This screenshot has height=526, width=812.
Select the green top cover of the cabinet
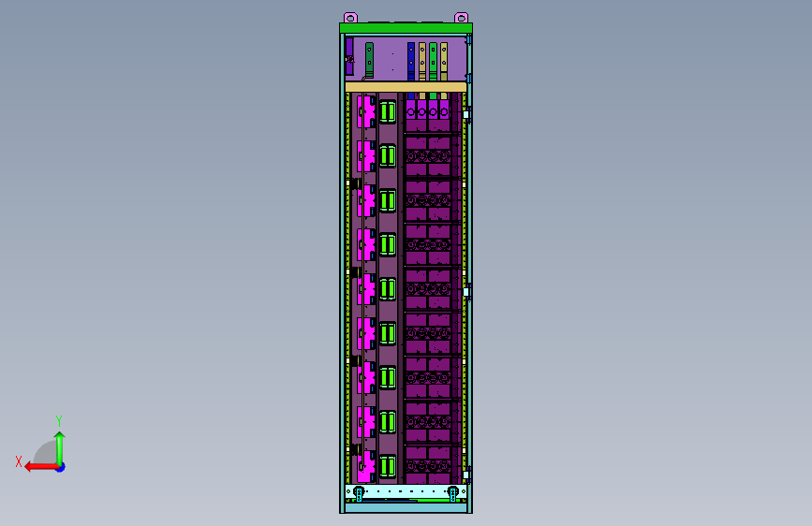coord(406,28)
